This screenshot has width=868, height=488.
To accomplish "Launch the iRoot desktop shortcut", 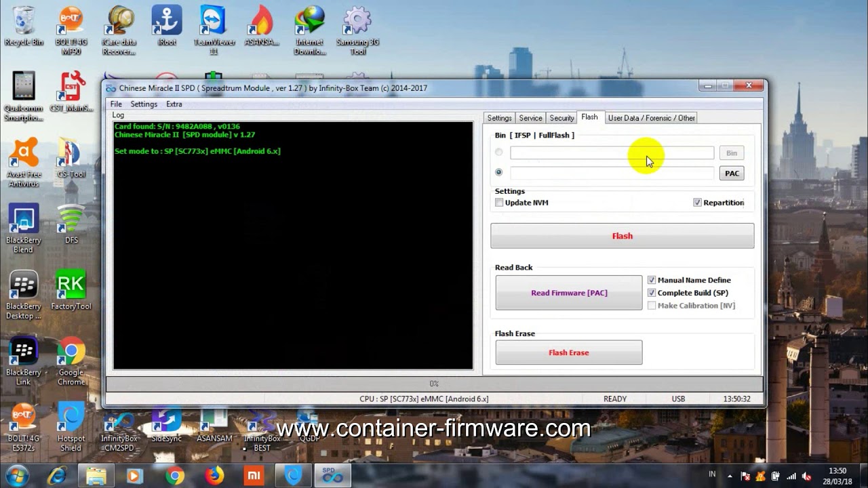I will (x=167, y=26).
